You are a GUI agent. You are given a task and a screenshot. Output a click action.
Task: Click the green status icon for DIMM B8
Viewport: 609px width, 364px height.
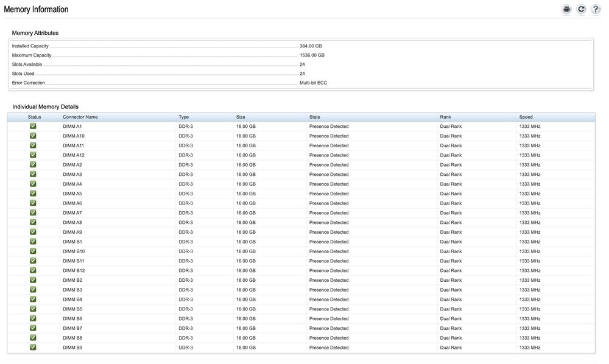33,338
